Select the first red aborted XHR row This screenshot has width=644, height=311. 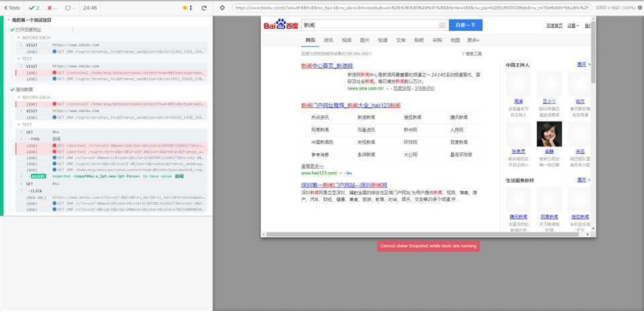[x=111, y=145]
